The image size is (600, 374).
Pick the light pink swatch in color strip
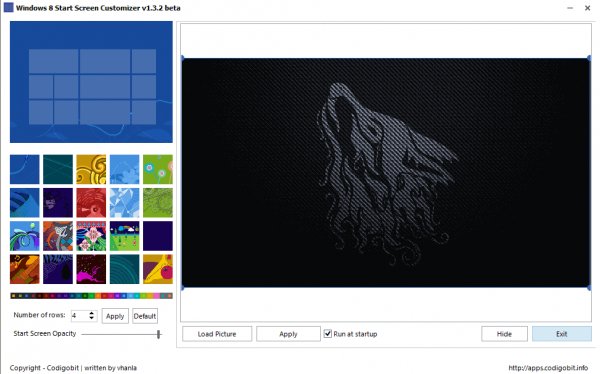tap(157, 296)
